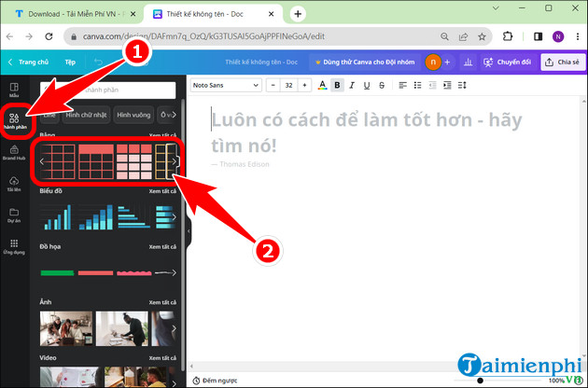Open the orange user avatar
588x388 pixels.
point(433,62)
